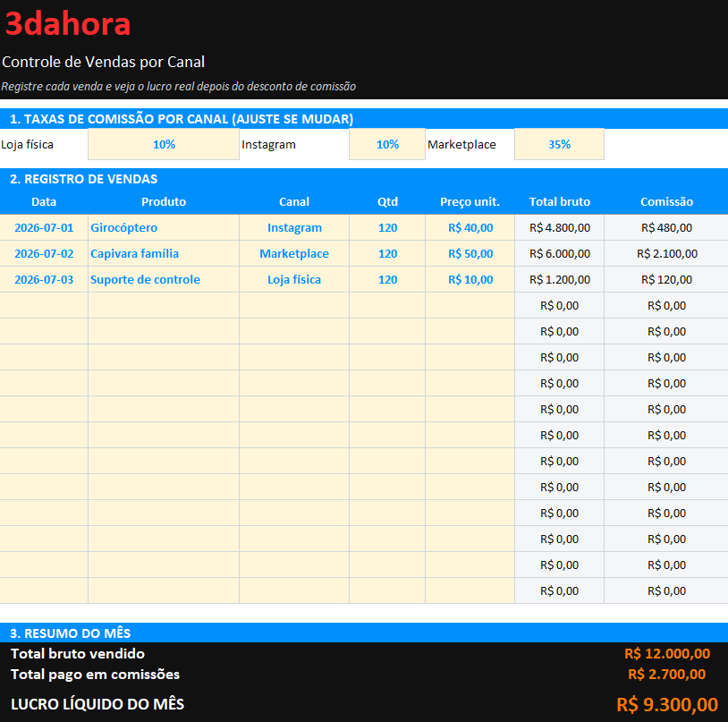
Task: Select the commission value R$ 2.100,00
Action: pyautogui.click(x=666, y=253)
